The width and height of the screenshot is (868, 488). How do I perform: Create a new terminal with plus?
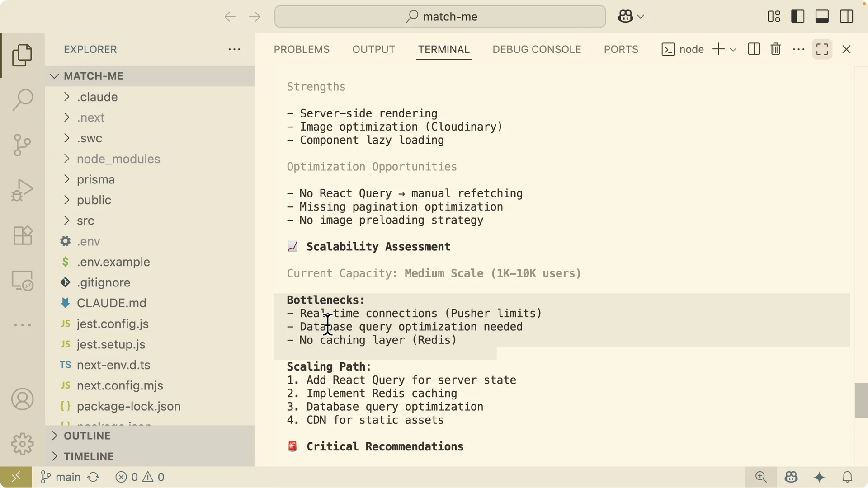(718, 49)
